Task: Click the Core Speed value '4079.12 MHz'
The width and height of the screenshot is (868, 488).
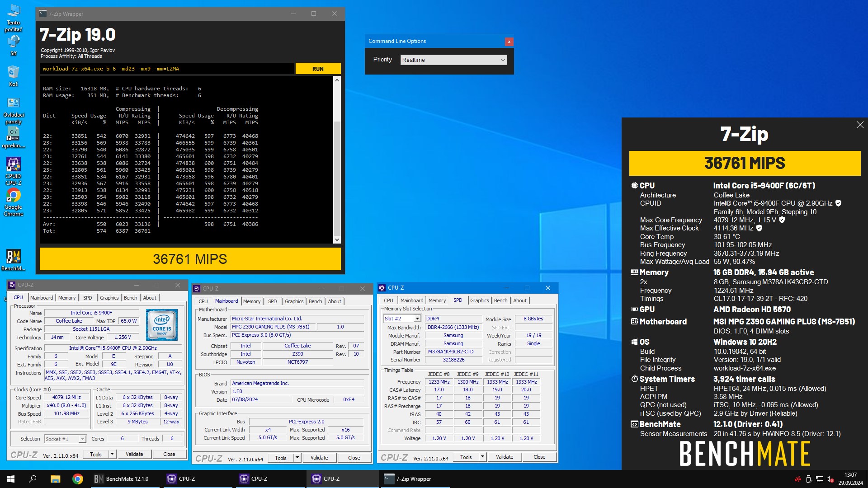Action: pos(66,398)
